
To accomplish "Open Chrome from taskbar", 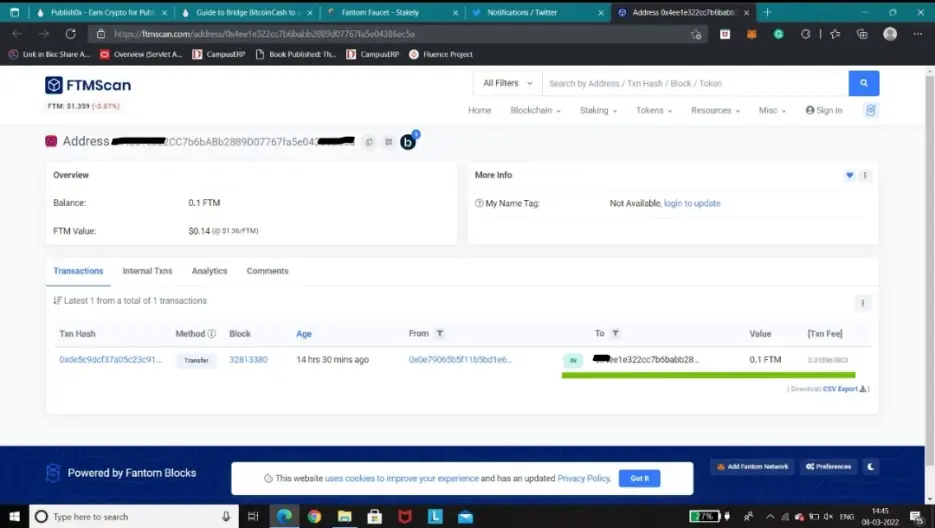I will pyautogui.click(x=314, y=516).
